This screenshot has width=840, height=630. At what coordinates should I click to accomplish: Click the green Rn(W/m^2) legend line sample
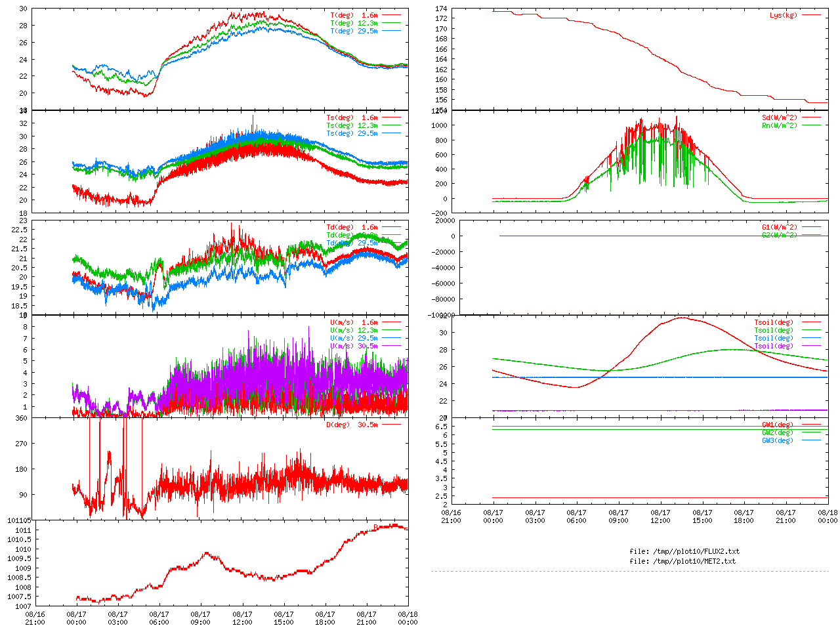[x=811, y=125]
